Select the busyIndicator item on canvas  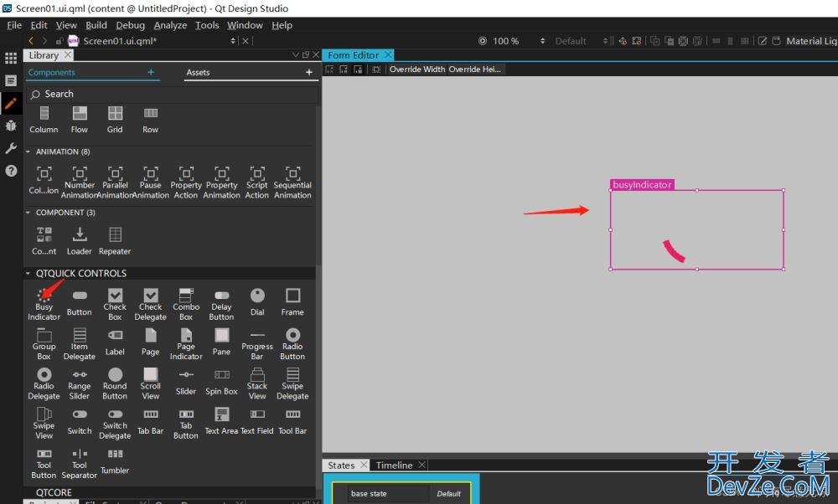[x=697, y=229]
